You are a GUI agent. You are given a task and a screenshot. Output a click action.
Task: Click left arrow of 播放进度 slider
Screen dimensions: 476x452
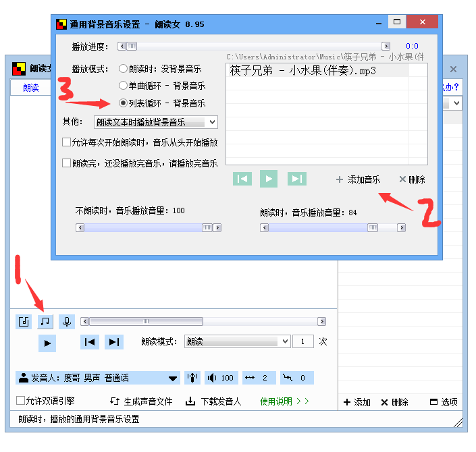pyautogui.click(x=122, y=46)
